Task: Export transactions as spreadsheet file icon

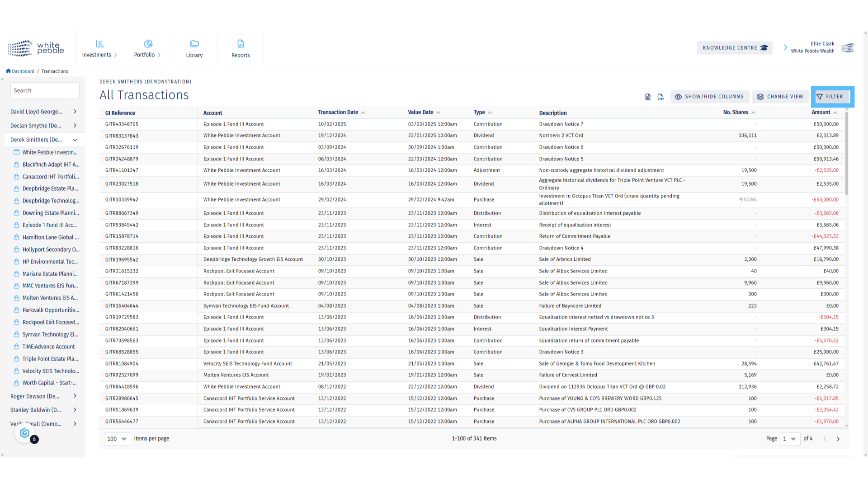Action: click(x=648, y=97)
